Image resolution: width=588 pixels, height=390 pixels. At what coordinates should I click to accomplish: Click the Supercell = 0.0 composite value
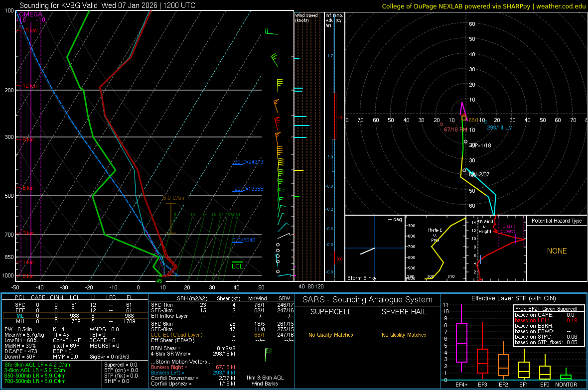pos(121,365)
